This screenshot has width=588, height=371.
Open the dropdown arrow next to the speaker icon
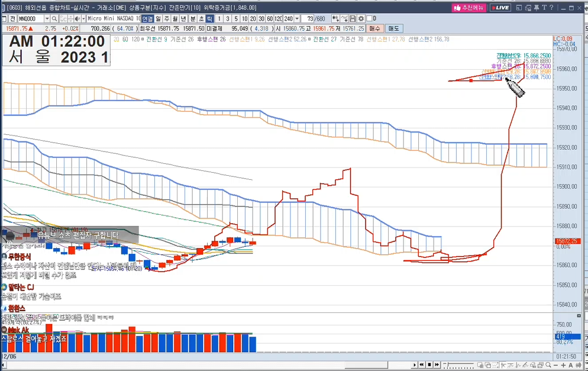(83, 19)
